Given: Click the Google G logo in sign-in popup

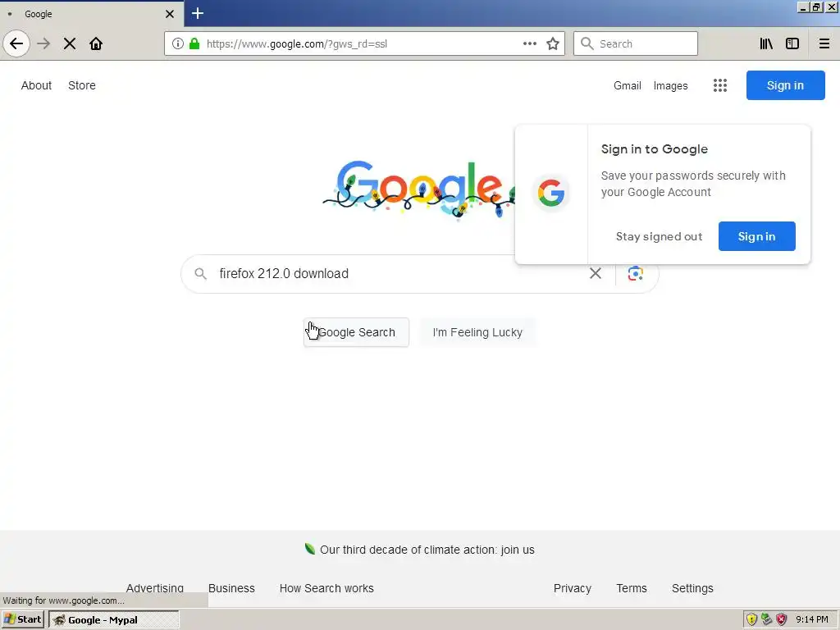Looking at the screenshot, I should (551, 192).
